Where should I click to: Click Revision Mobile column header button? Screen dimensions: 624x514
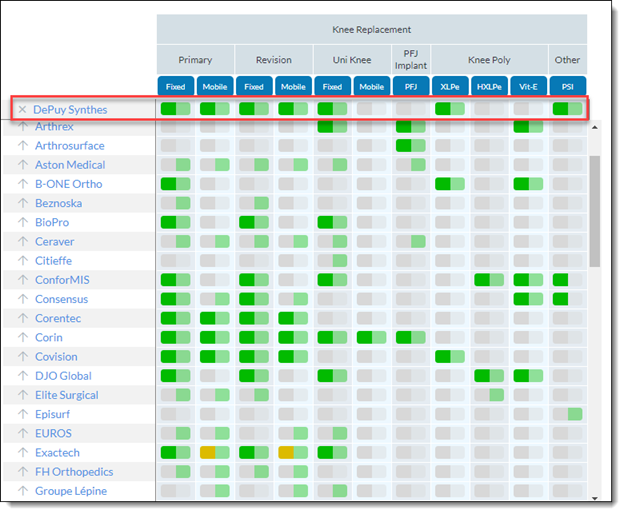pyautogui.click(x=293, y=86)
